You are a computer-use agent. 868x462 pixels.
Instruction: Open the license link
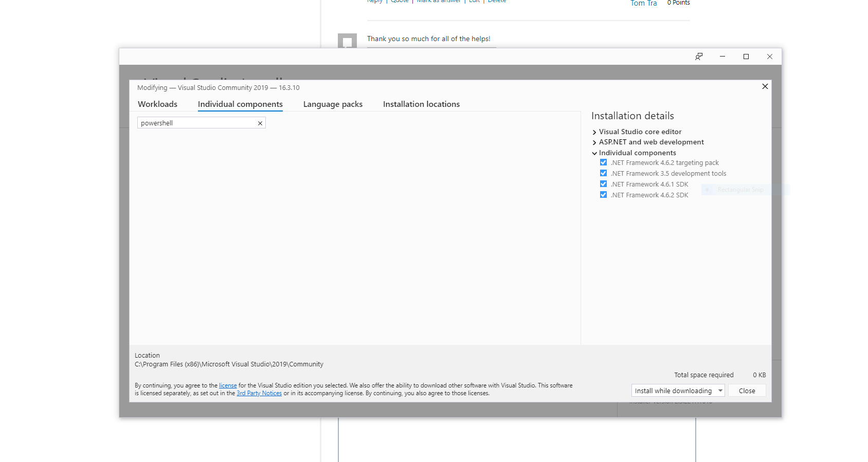pos(228,385)
